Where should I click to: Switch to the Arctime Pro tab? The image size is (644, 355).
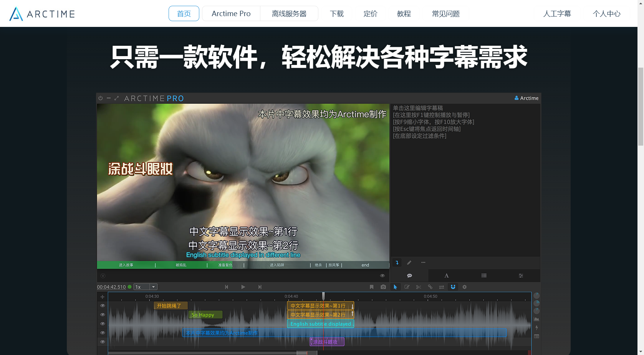[231, 14]
